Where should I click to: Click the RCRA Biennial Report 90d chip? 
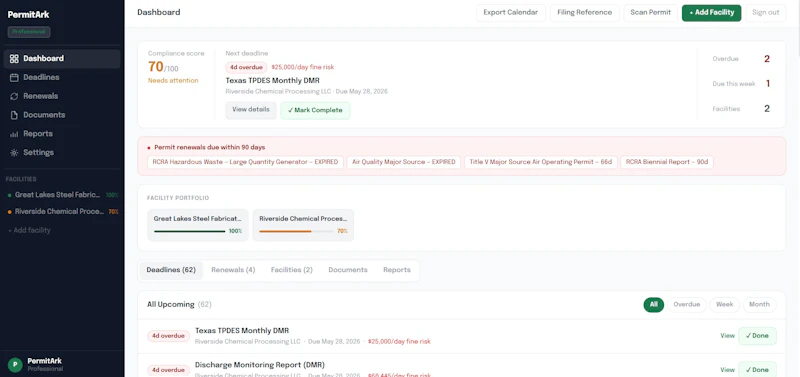[x=667, y=162]
